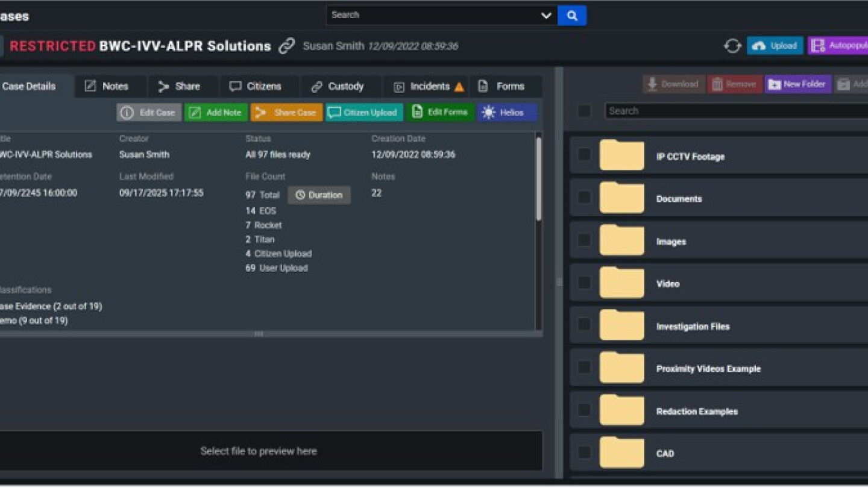868x488 pixels.
Task: Open the Incidents tab
Action: [x=425, y=86]
